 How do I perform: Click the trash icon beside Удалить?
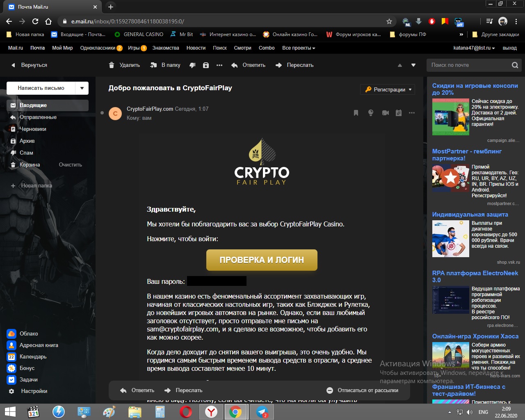click(x=112, y=65)
